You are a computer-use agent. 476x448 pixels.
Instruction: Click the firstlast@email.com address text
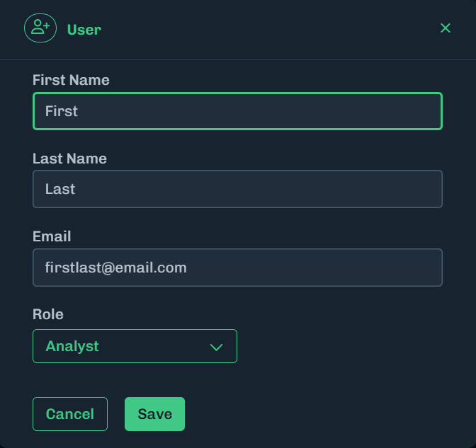pos(115,268)
